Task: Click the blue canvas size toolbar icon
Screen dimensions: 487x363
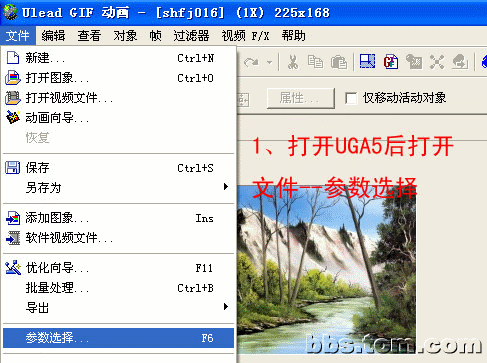Action: 367,62
